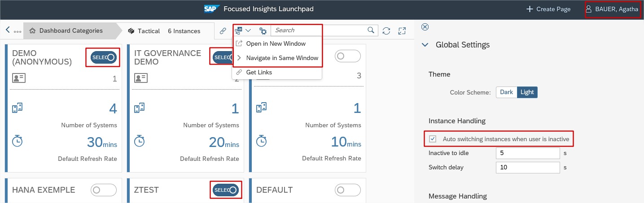Uncheck auto switching instances checkbox
644x203 pixels.
pyautogui.click(x=433, y=139)
